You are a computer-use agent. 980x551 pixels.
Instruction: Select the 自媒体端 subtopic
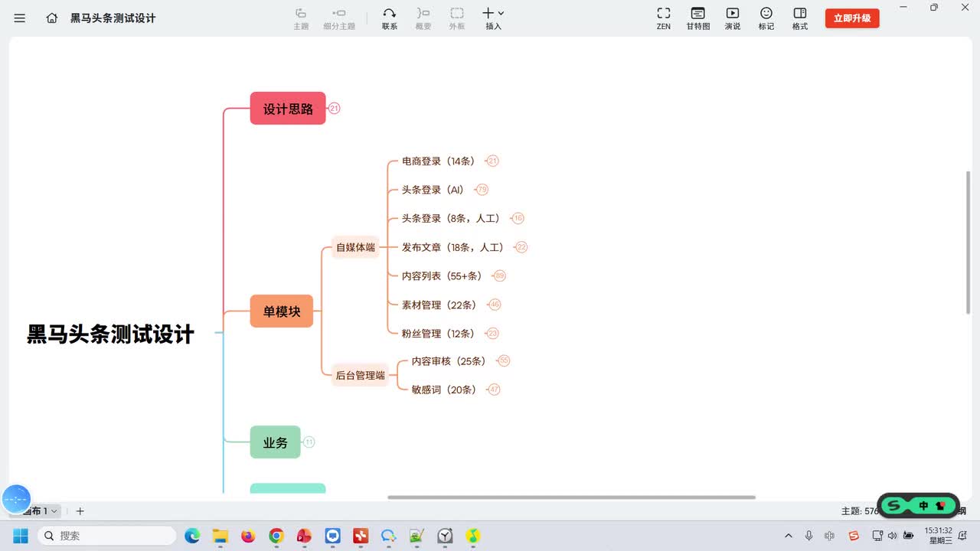(356, 247)
